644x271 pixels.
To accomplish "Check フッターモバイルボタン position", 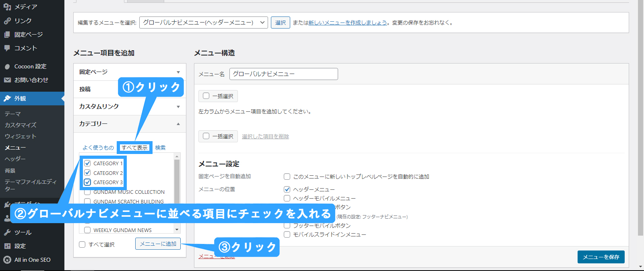I will [287, 226].
